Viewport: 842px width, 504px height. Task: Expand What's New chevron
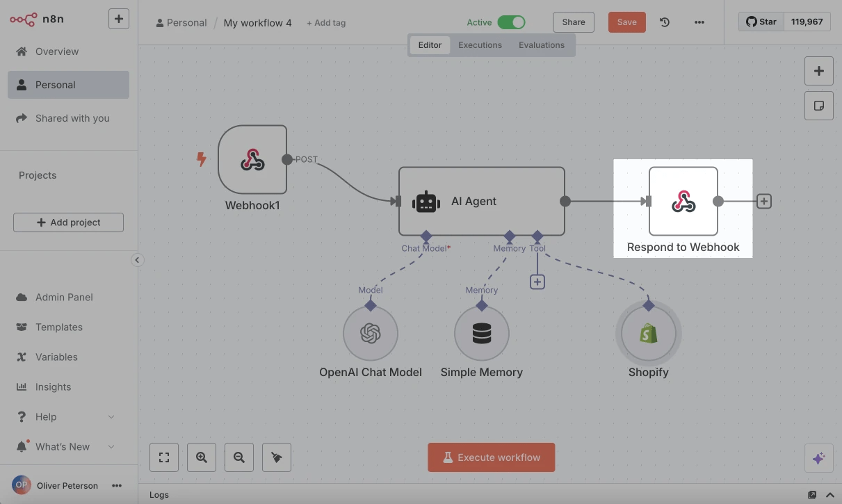click(111, 446)
